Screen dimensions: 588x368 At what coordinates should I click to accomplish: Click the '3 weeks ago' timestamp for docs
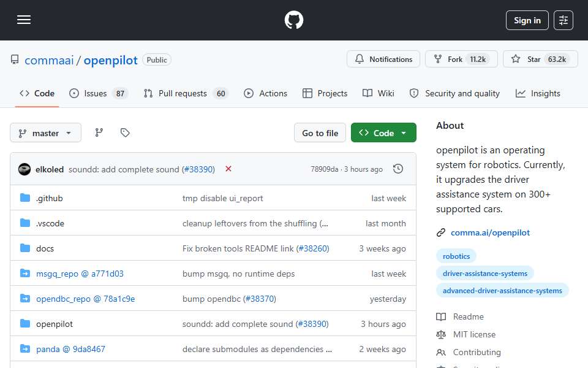382,248
